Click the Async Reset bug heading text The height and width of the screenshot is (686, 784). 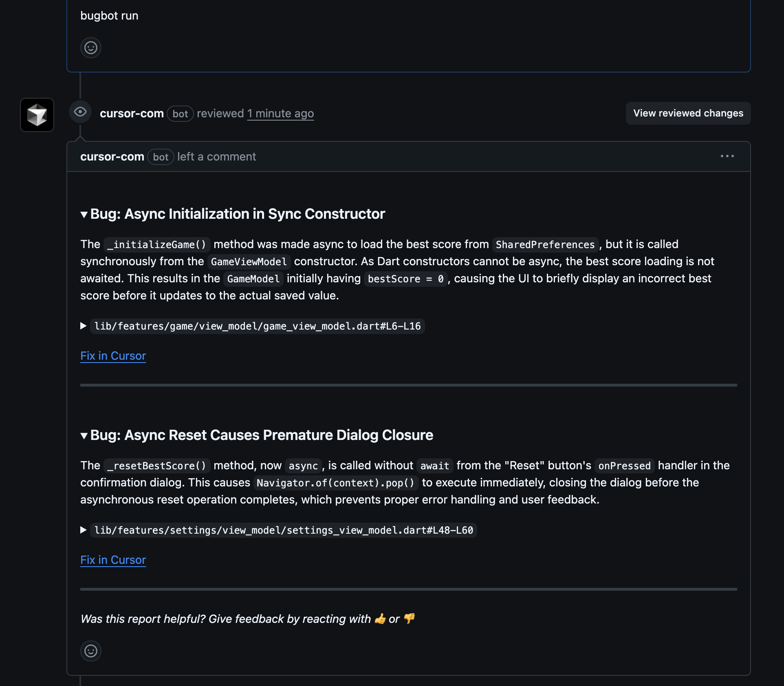point(262,435)
